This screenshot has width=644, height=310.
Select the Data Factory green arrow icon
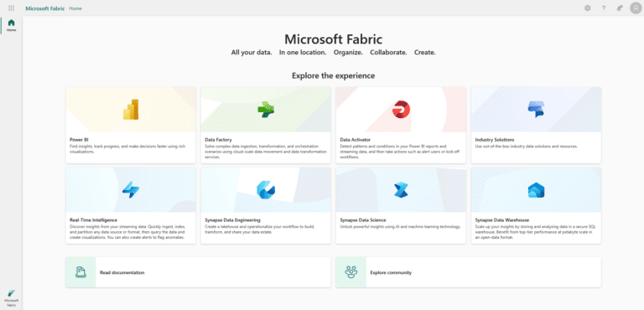coord(266,110)
